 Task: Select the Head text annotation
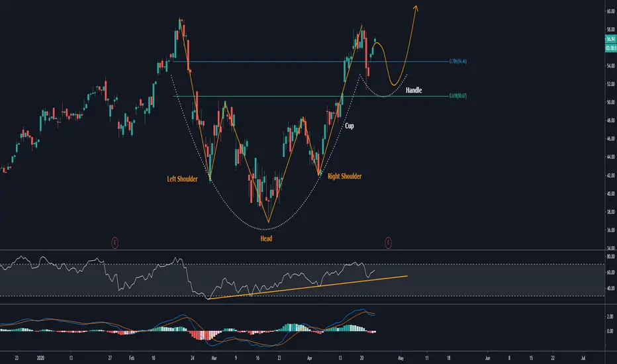coord(266,238)
